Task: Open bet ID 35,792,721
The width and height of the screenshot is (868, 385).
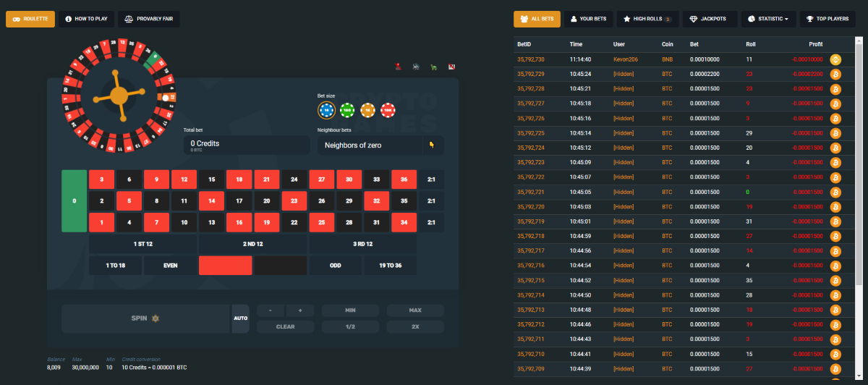Action: pos(531,192)
